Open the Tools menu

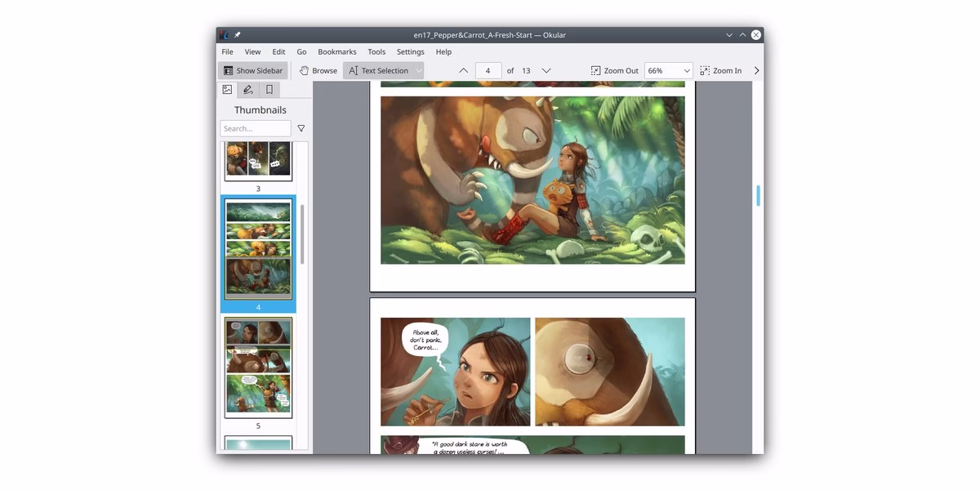[376, 51]
